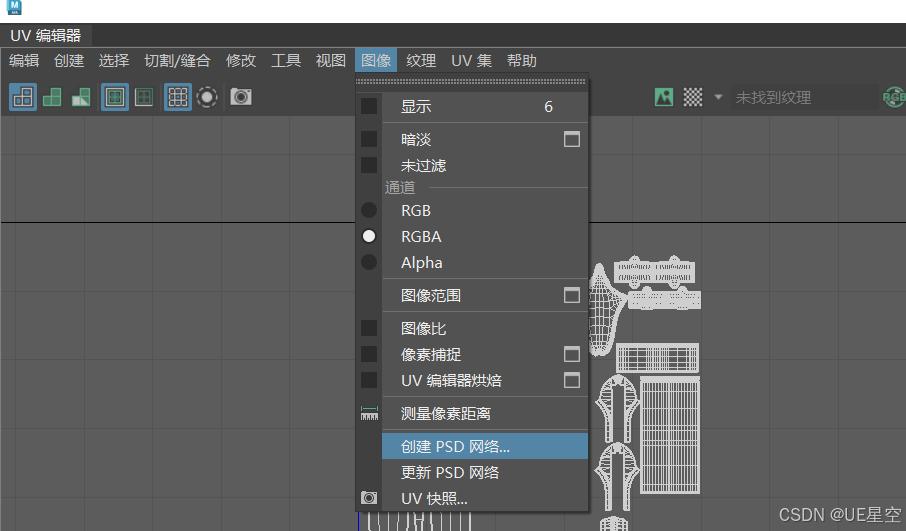
Task: Toggle the 图像比 checkbox
Action: 369,328
